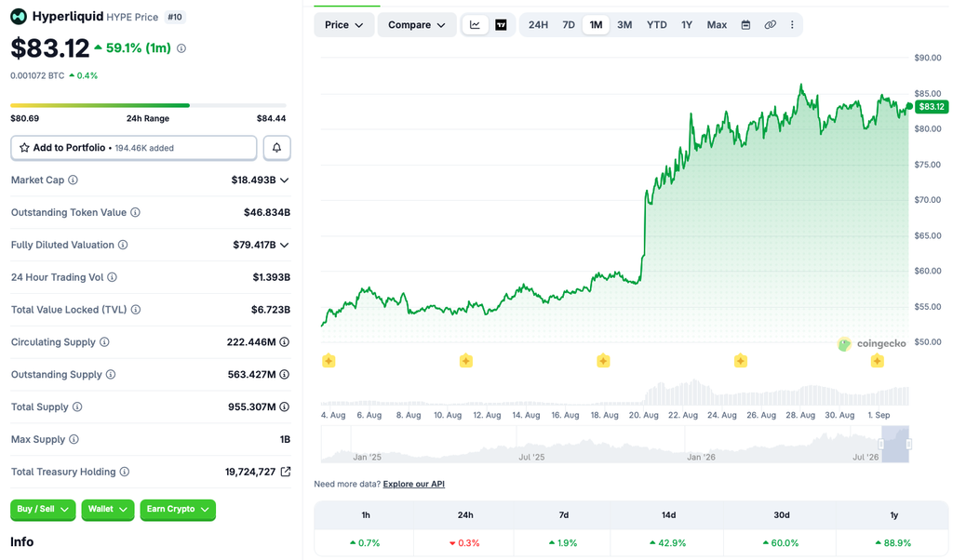The image size is (953, 560).
Task: Click the news event marker near 1. Sep
Action: 877,361
